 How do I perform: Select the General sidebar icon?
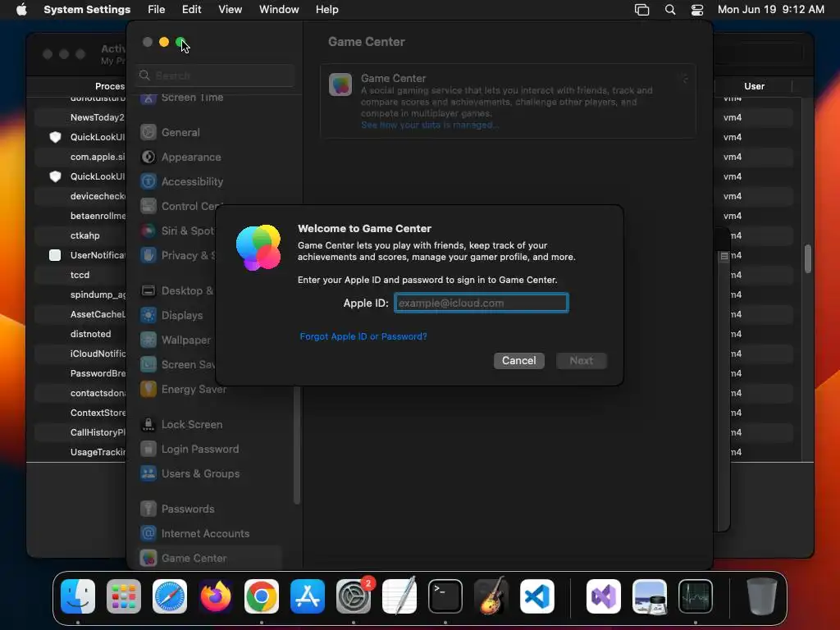(x=148, y=132)
